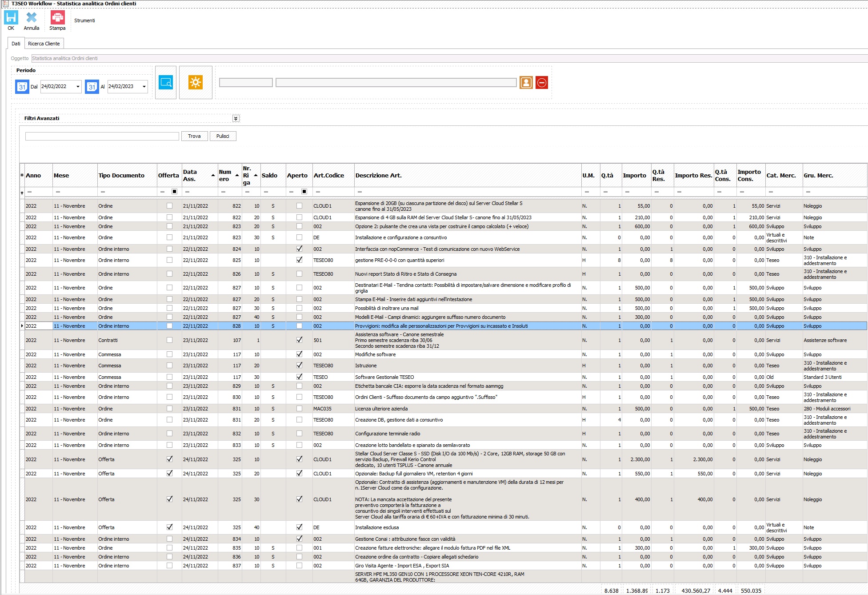Click the blue search preview icon
This screenshot has width=868, height=595.
(x=166, y=82)
